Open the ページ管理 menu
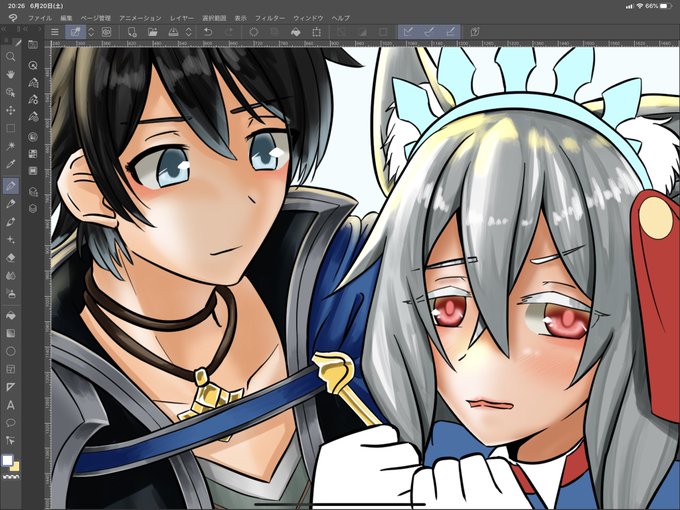Viewport: 680px width, 510px height. tap(96, 18)
